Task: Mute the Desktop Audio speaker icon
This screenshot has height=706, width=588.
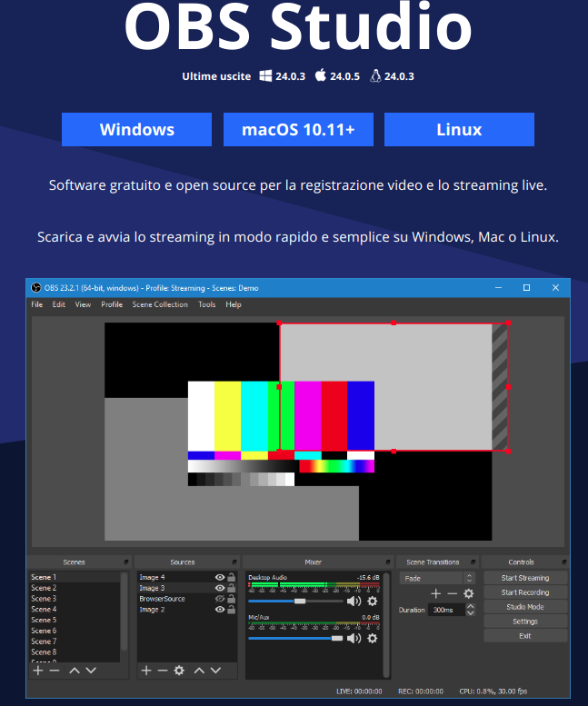Action: coord(354,601)
